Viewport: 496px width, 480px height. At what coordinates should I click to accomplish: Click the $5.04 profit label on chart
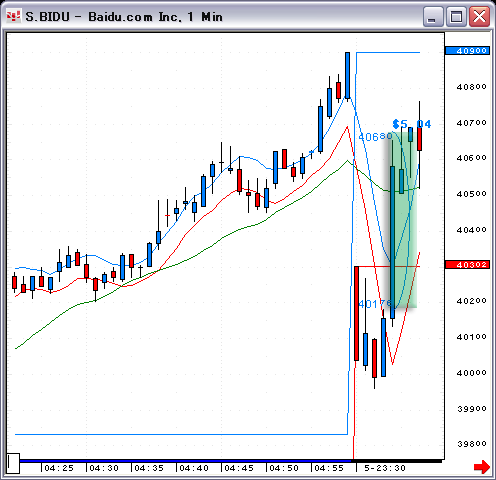(x=412, y=124)
